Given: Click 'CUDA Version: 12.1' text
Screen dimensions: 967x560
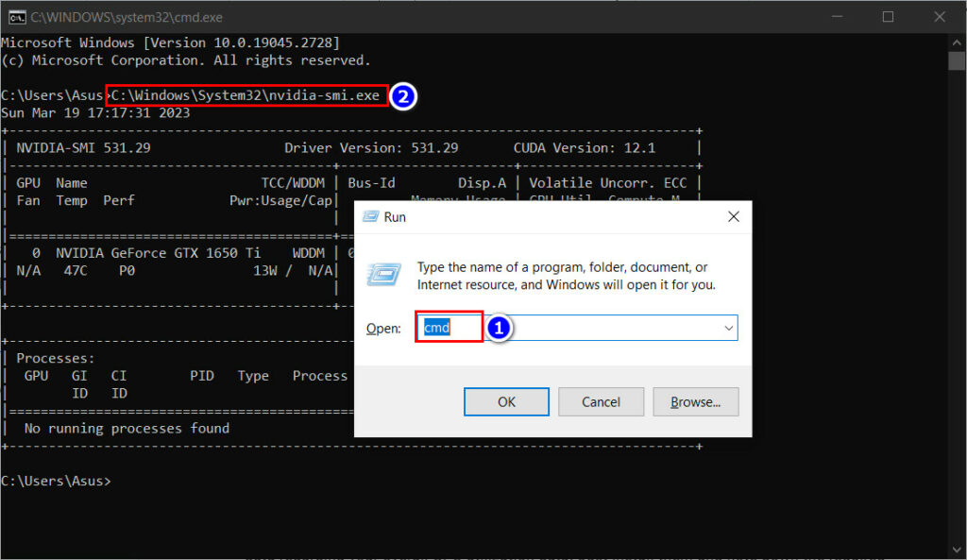Looking at the screenshot, I should tap(585, 148).
